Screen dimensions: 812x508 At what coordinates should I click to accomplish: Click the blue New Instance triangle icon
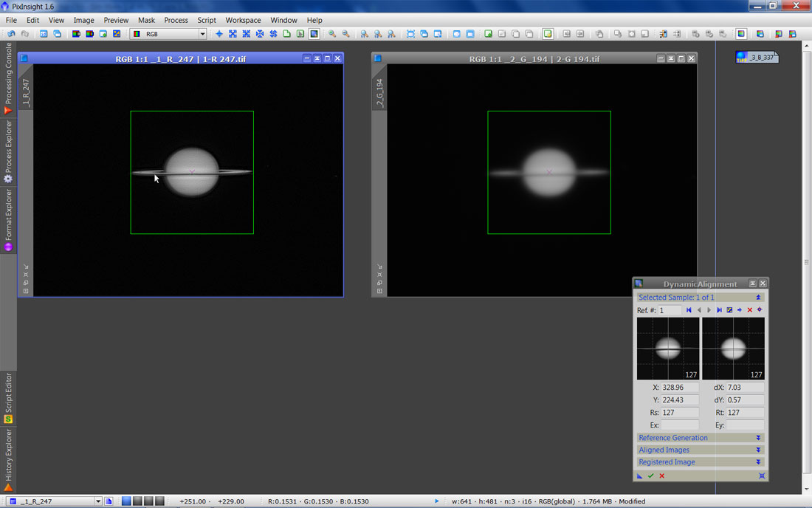click(640, 476)
